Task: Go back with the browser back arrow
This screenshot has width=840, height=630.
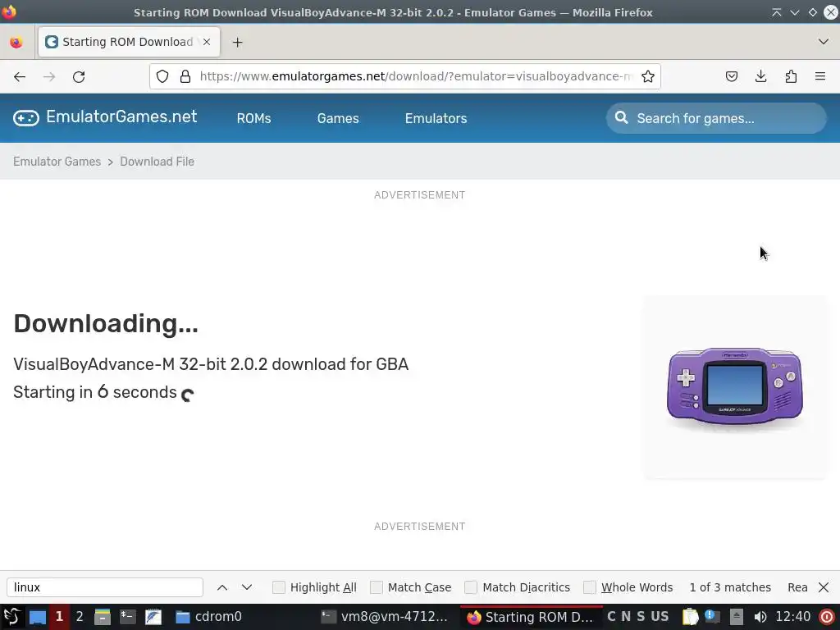Action: (x=20, y=76)
